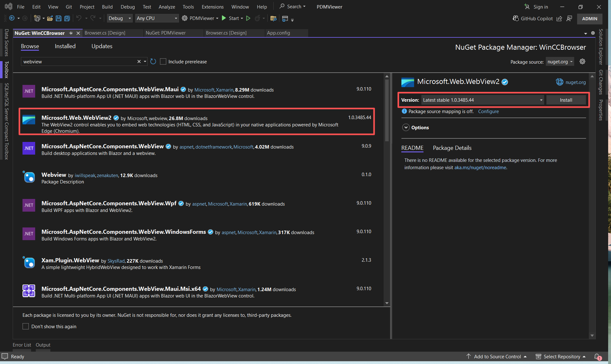Pin the NuGet: WinCCBrowser tab

click(x=71, y=33)
